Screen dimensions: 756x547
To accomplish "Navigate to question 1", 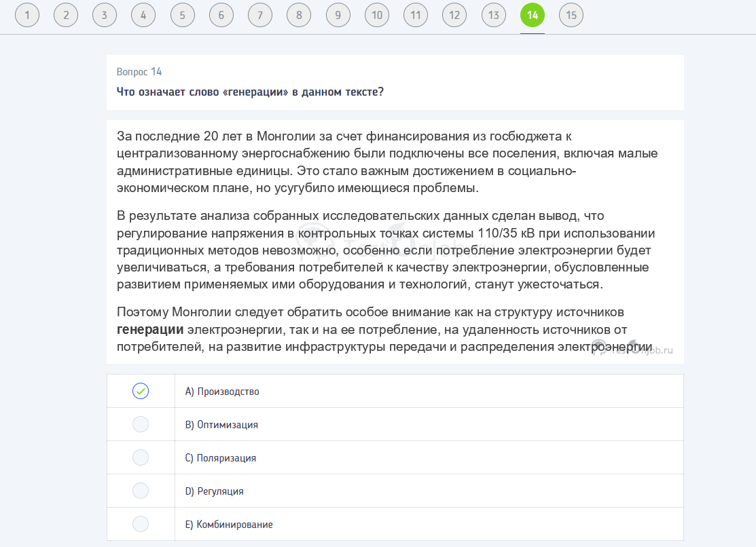I will [27, 14].
